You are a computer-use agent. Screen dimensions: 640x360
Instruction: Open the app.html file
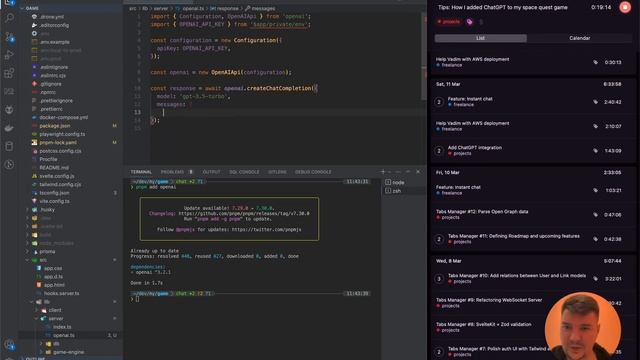tap(54, 285)
